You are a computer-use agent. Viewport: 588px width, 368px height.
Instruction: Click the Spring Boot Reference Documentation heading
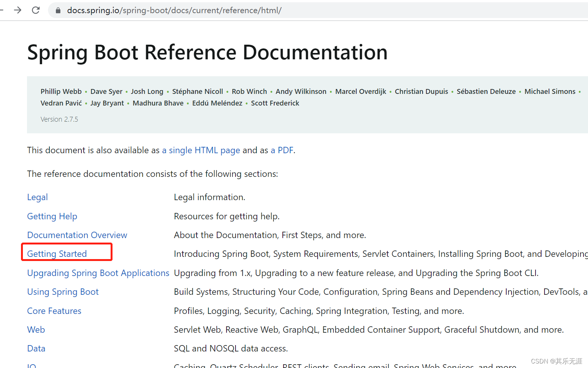(x=207, y=52)
